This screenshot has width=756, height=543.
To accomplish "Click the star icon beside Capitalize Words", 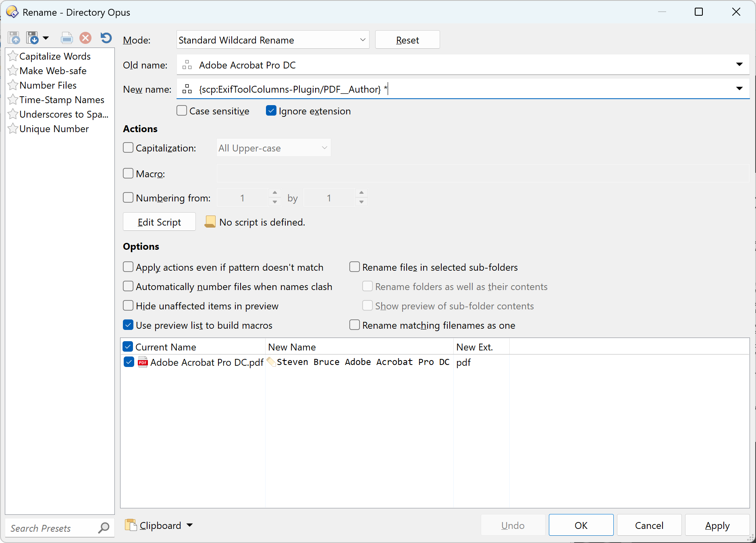I will click(x=13, y=56).
